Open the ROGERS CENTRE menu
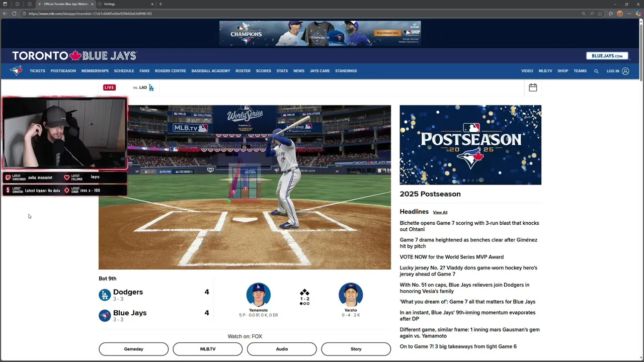 coord(171,71)
